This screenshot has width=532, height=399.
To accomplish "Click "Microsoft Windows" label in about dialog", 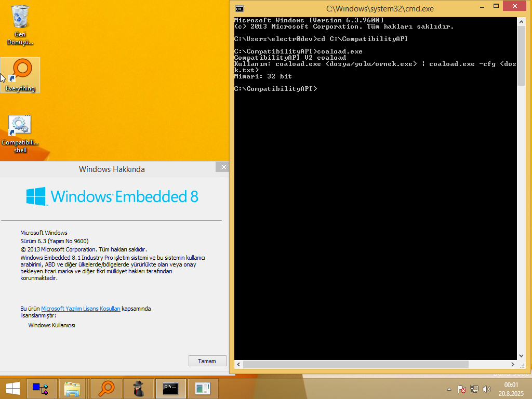I will click(x=44, y=233).
